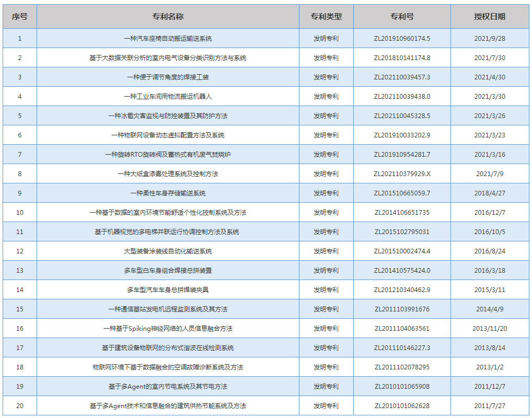Select the date 2021/3/26
The image size is (532, 418).
pyautogui.click(x=490, y=116)
